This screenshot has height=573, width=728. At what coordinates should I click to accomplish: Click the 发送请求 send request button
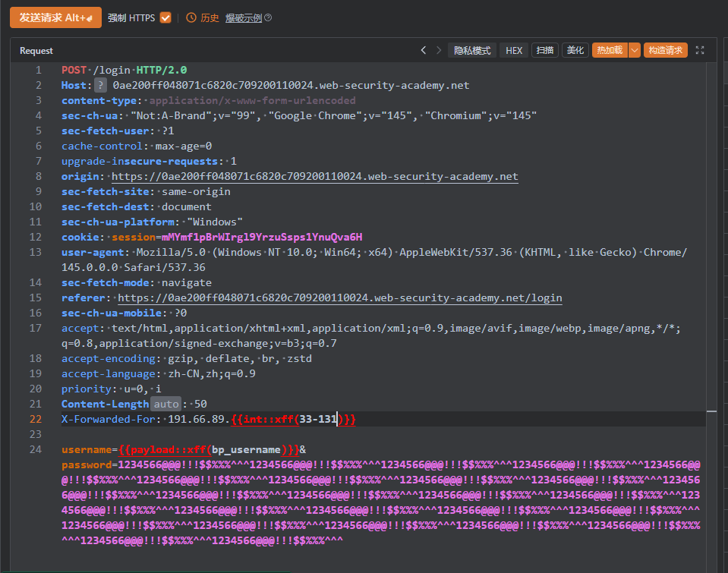point(55,17)
